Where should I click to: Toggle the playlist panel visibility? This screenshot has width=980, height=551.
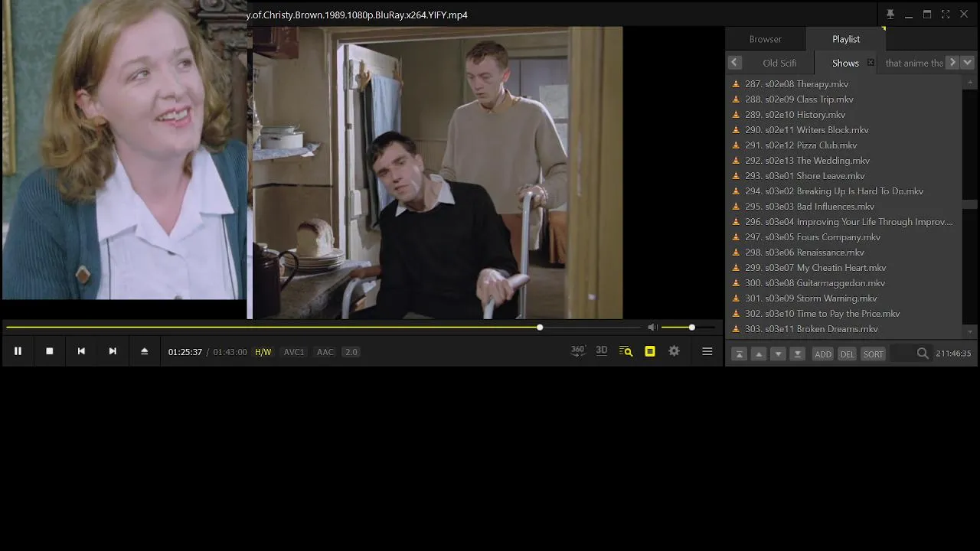[x=650, y=351]
